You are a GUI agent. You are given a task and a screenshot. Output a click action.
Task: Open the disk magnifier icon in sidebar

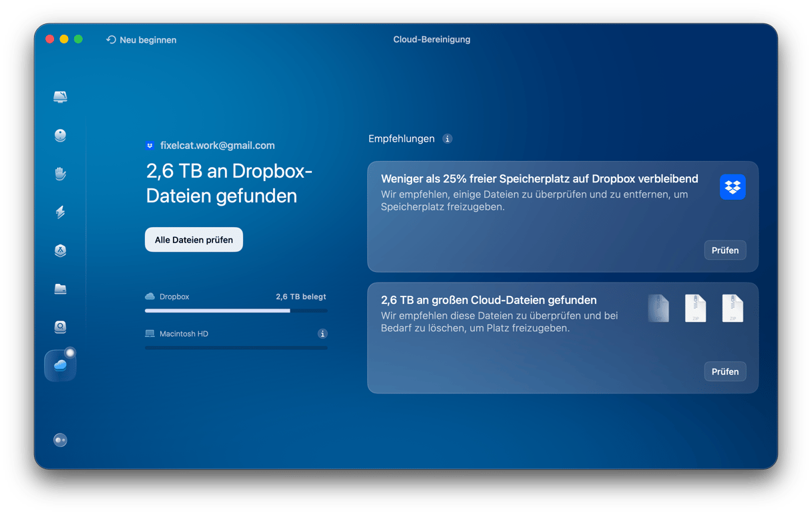tap(60, 327)
